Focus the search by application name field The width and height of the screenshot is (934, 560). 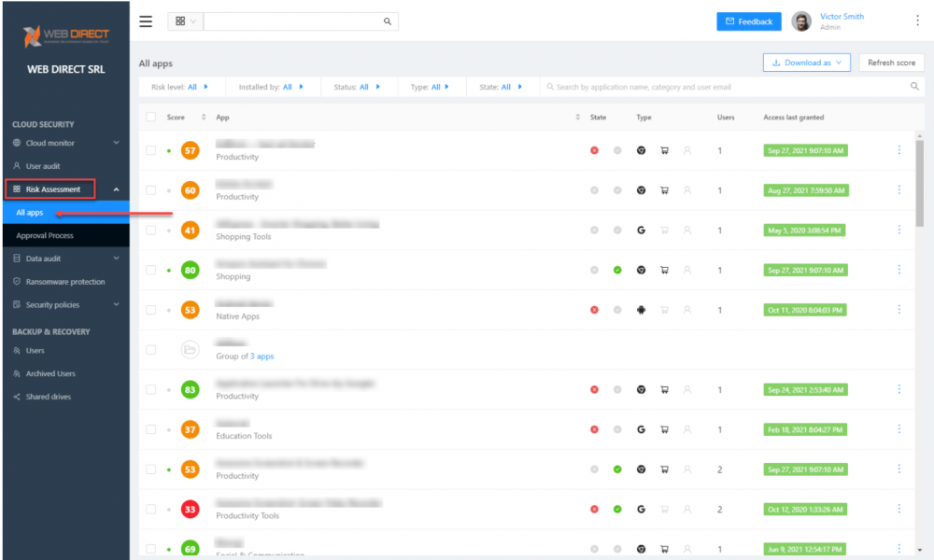click(727, 87)
